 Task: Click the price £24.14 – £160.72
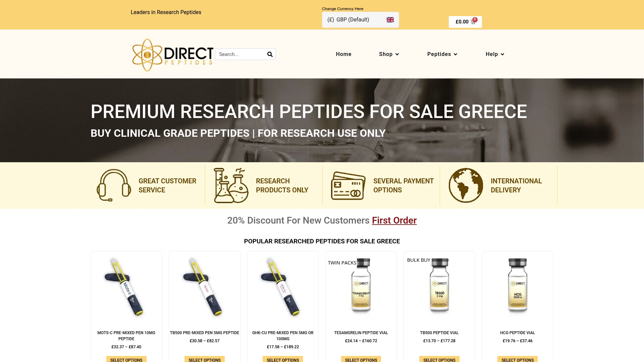tap(361, 341)
